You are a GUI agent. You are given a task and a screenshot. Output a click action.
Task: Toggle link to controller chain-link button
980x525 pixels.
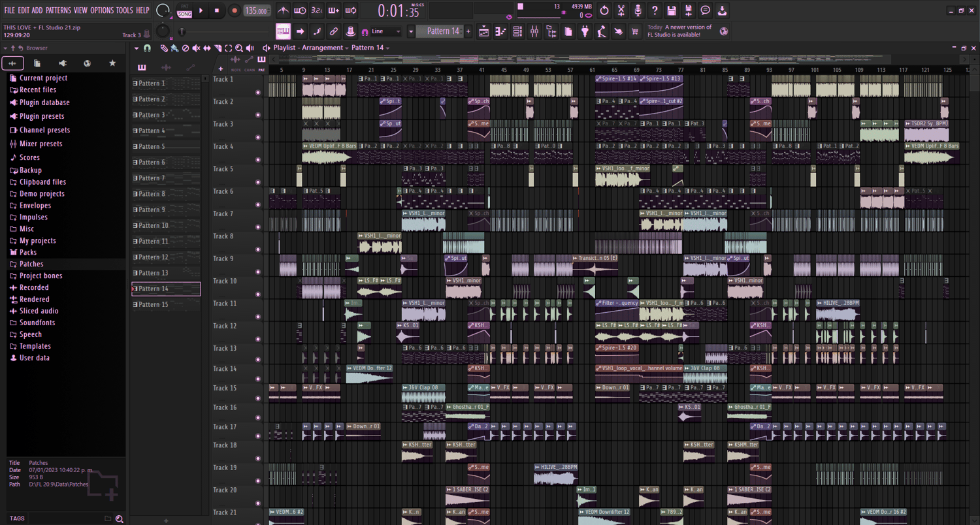point(334,31)
